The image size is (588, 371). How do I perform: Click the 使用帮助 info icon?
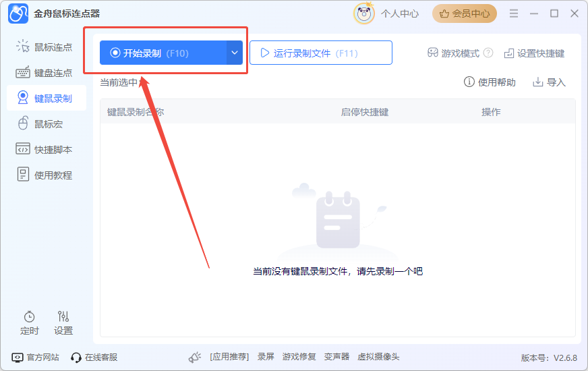[469, 82]
